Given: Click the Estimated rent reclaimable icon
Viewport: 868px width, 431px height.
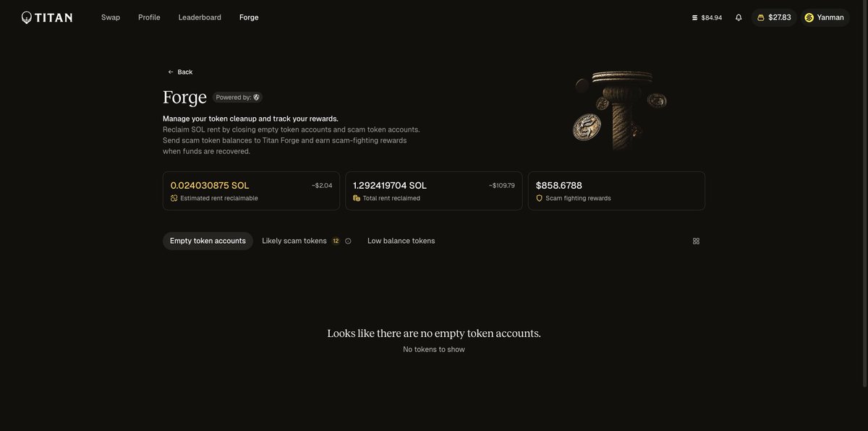Looking at the screenshot, I should tap(174, 198).
